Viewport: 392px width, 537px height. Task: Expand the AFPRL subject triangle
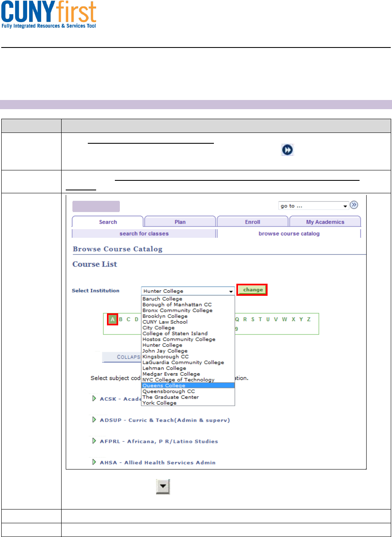coord(94,441)
